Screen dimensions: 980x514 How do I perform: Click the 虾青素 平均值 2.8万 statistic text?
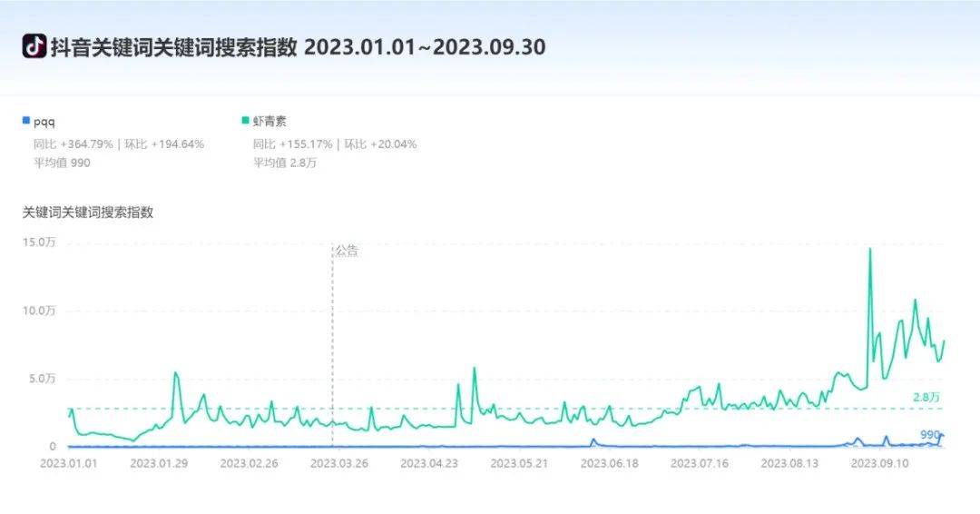[x=284, y=163]
